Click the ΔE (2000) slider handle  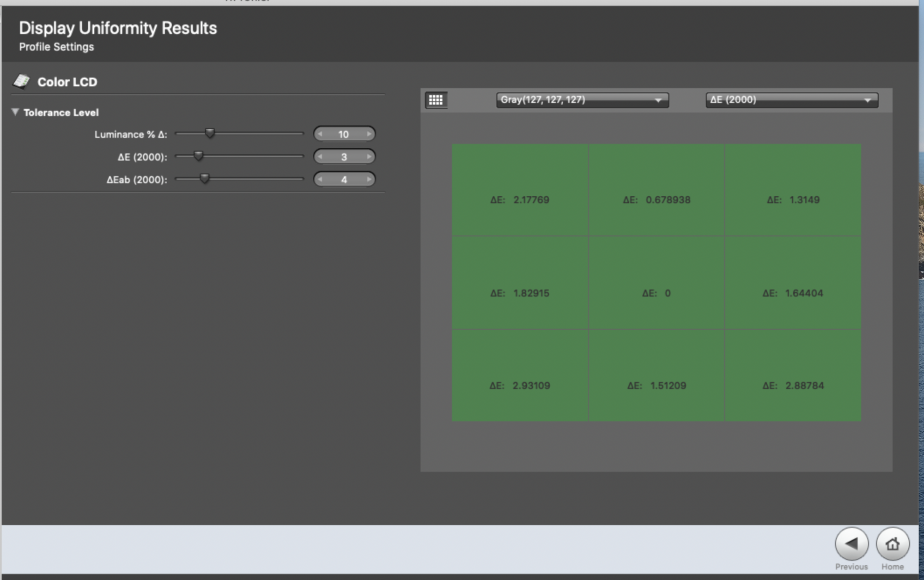coord(198,156)
